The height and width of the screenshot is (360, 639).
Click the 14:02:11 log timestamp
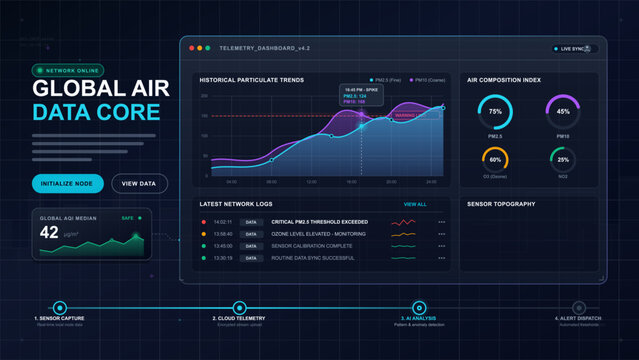coord(223,222)
